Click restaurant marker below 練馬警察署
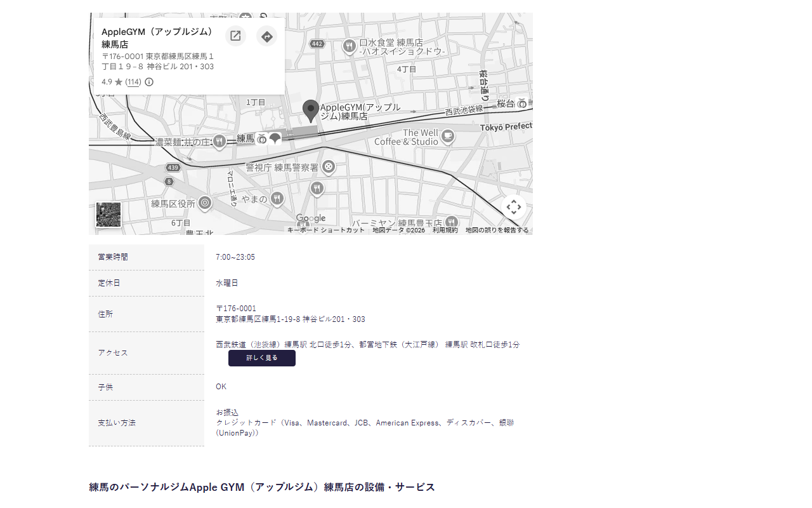This screenshot has height=508, width=812. (317, 189)
